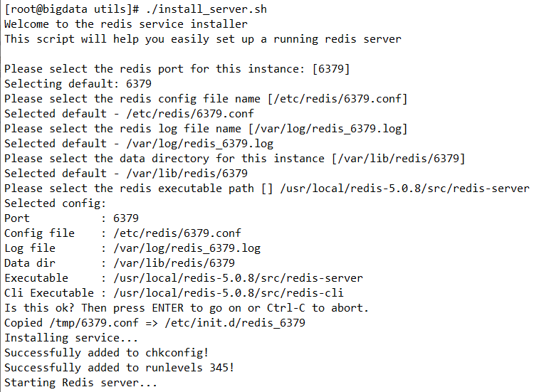Image resolution: width=544 pixels, height=392 pixels.
Task: Click the 'Starting Redis server...' line
Action: [80, 382]
